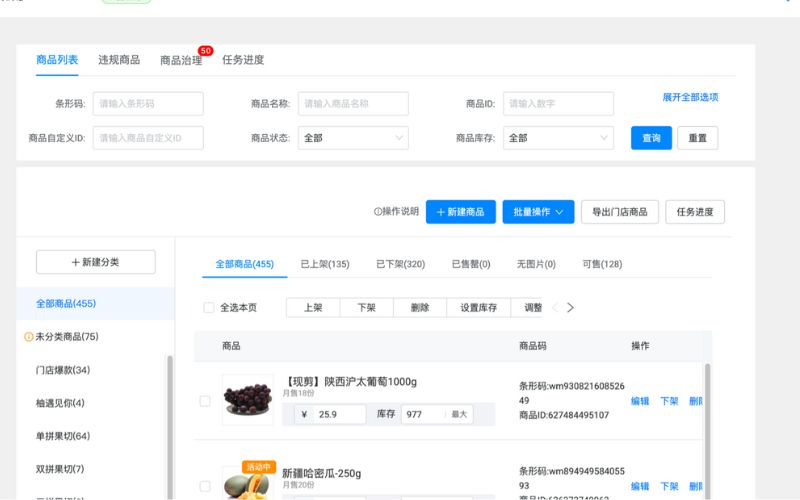Screen dimensions: 800x500
Task: Show the 无图片(0) tab
Action: pyautogui.click(x=536, y=264)
